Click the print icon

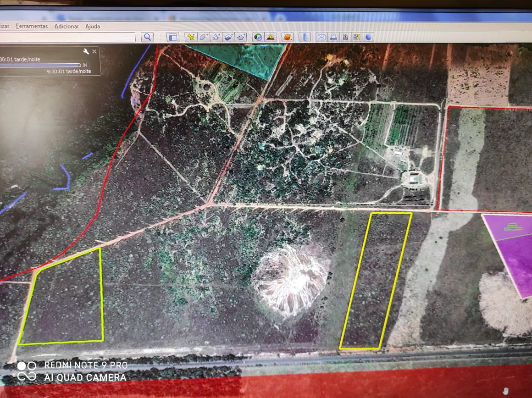pyautogui.click(x=333, y=37)
